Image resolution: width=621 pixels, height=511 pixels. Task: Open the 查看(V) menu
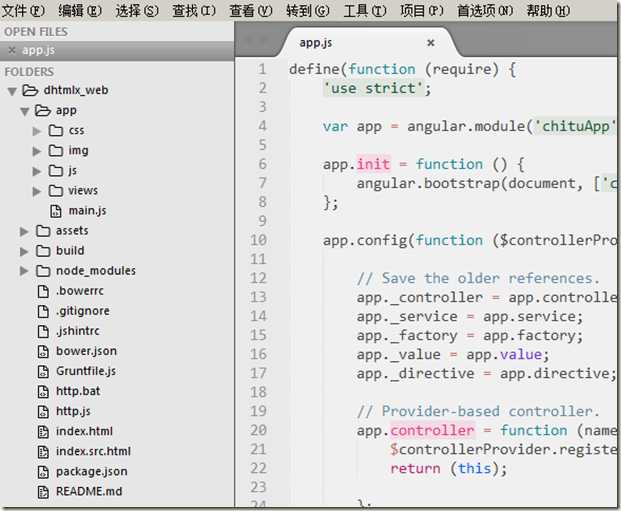coord(251,11)
